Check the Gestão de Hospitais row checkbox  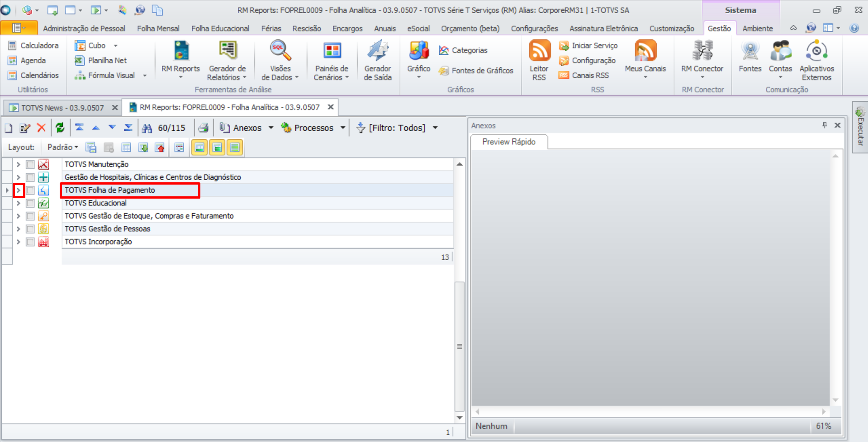(30, 177)
